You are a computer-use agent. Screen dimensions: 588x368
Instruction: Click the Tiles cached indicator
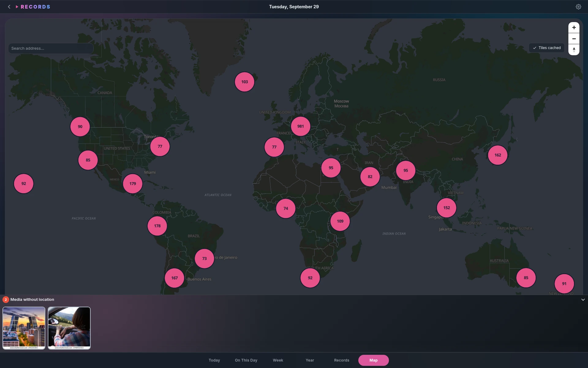[547, 48]
